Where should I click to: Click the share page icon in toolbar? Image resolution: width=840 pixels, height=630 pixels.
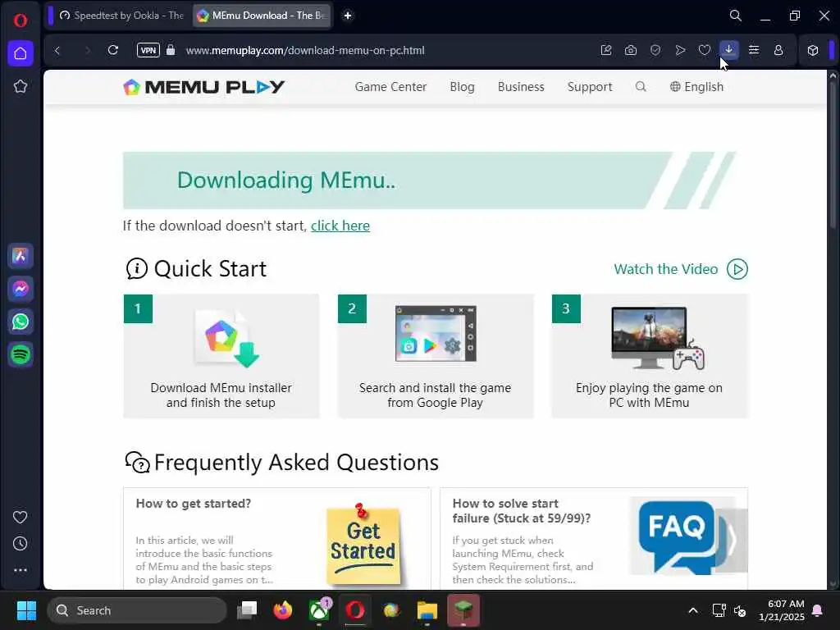[606, 50]
